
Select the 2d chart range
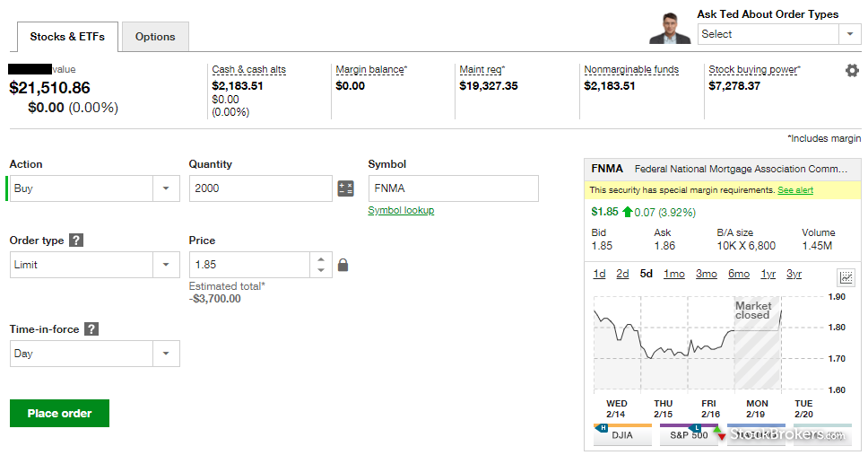[623, 274]
